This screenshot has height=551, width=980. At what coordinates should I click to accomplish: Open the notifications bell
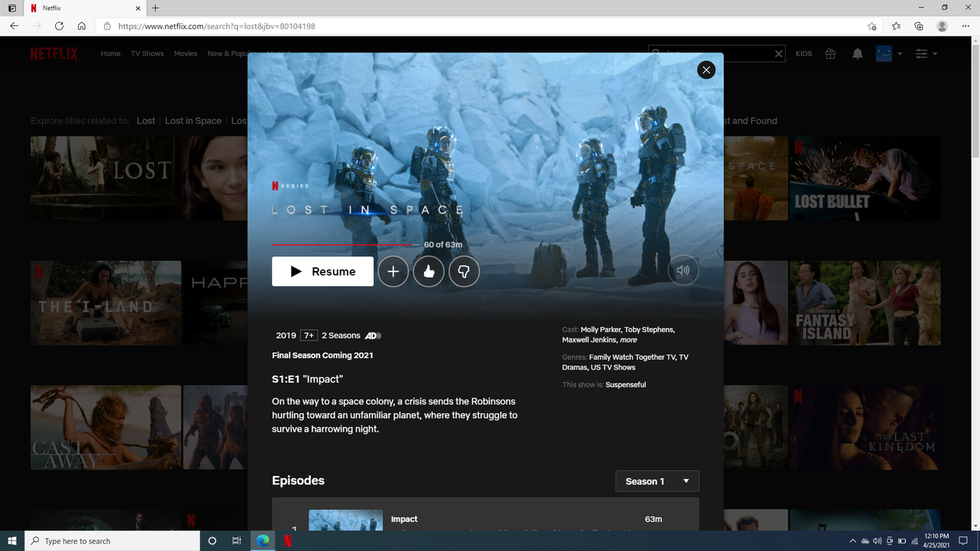click(x=857, y=54)
